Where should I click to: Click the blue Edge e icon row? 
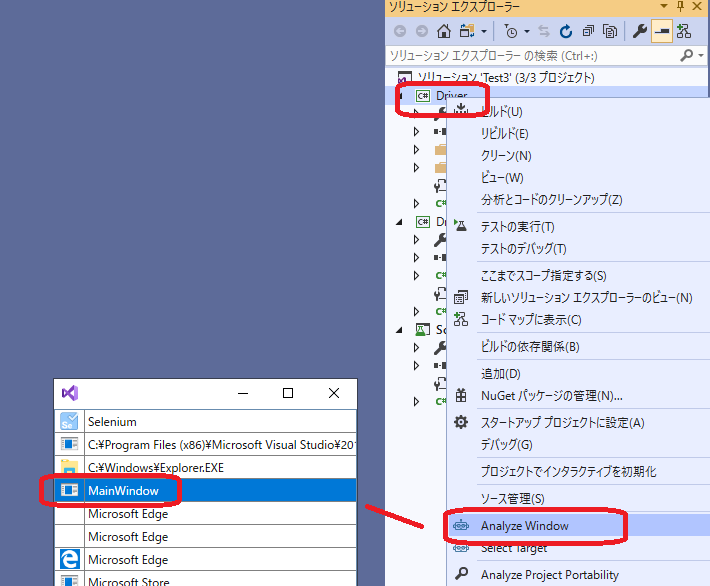coord(206,559)
